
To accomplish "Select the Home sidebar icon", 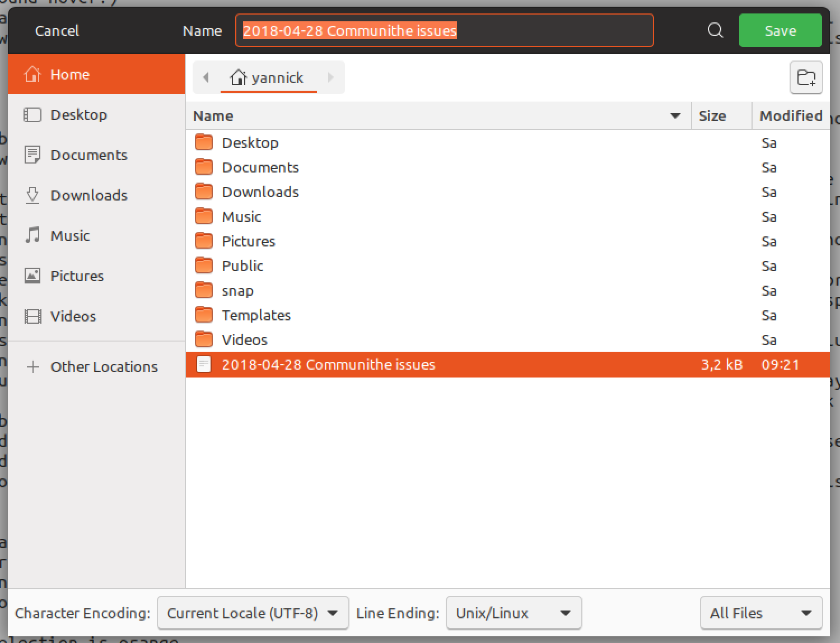I will [x=32, y=74].
